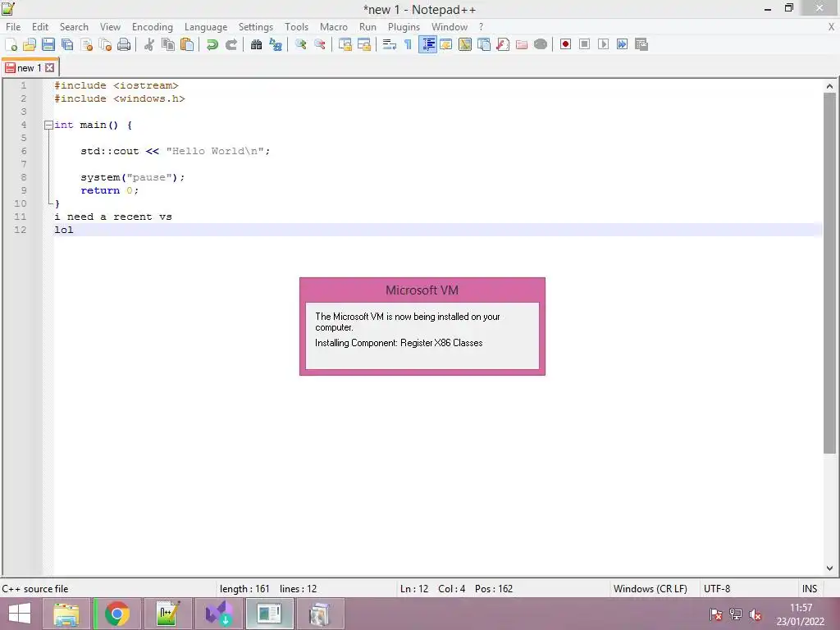Screen dimensions: 840x630
Task: Open the Settings menu
Action: pyautogui.click(x=256, y=27)
